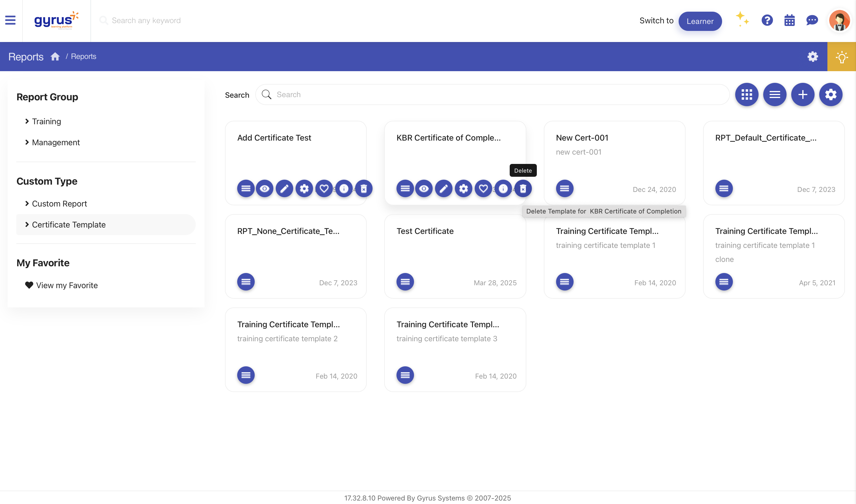
Task: Click delete icon on KBR Certificate card
Action: point(523,188)
